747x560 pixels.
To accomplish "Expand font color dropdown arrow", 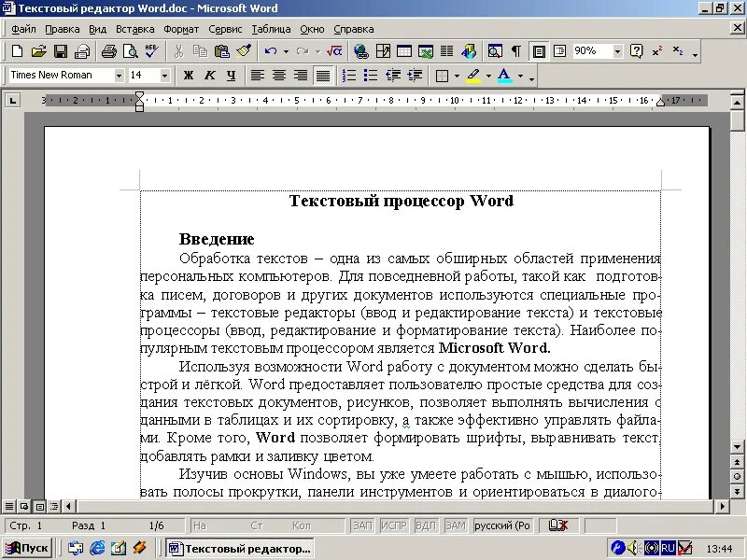I will point(520,76).
